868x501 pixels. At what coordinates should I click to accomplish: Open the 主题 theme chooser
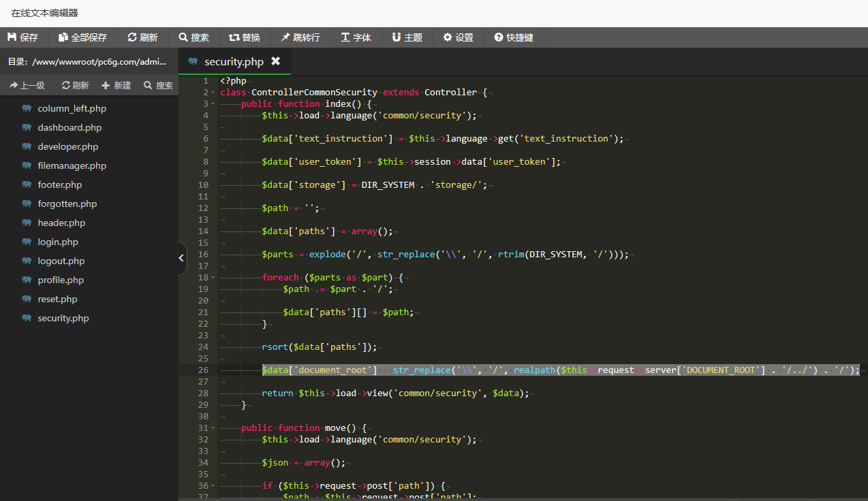(x=407, y=37)
